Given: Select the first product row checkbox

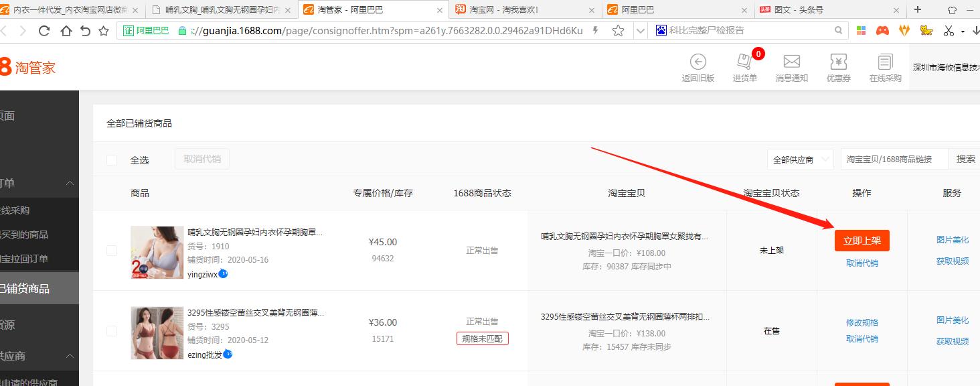Looking at the screenshot, I should coord(111,250).
